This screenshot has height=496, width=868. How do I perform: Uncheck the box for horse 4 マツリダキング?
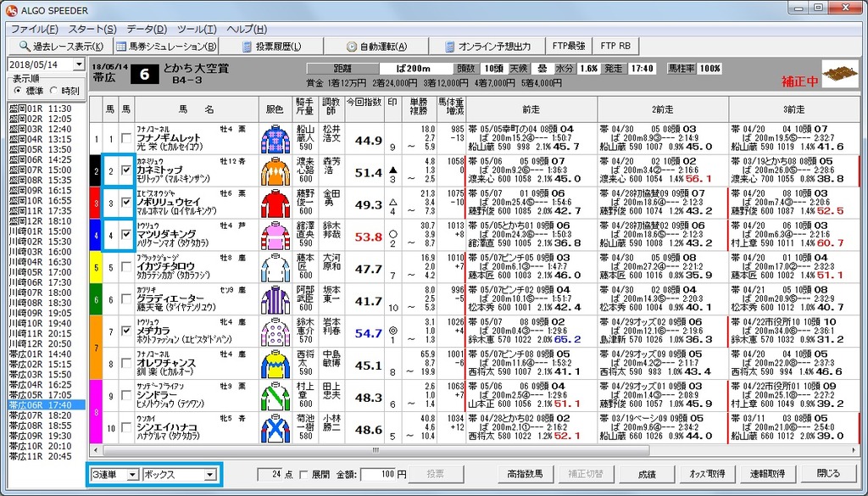click(126, 235)
